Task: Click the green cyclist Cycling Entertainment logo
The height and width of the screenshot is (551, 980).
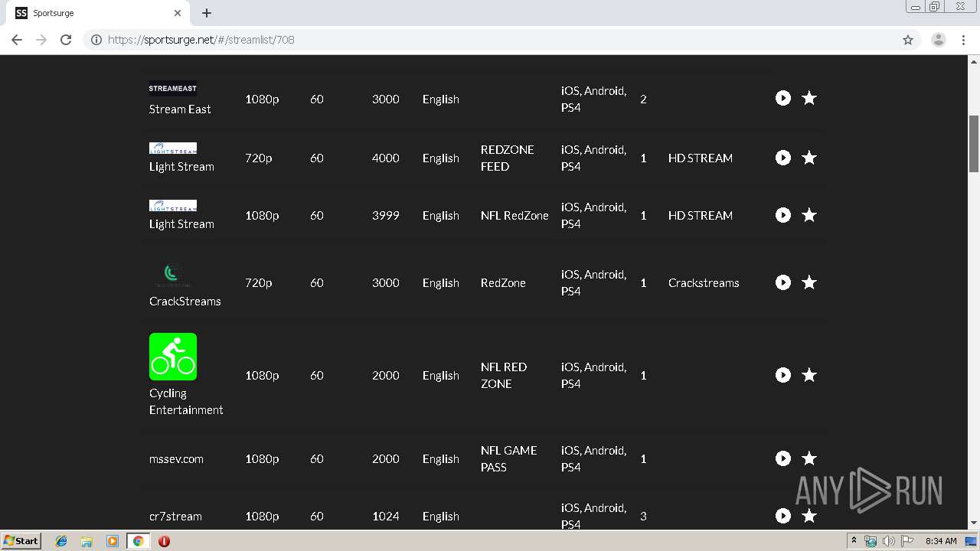Action: coord(173,357)
